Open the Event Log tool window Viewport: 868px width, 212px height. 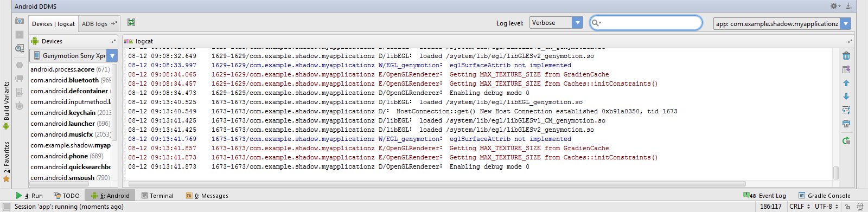point(764,196)
